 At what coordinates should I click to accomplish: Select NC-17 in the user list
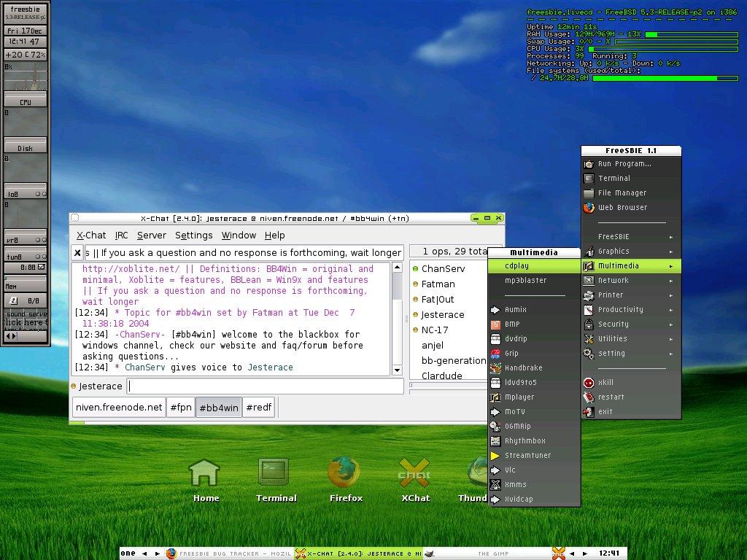pos(435,330)
